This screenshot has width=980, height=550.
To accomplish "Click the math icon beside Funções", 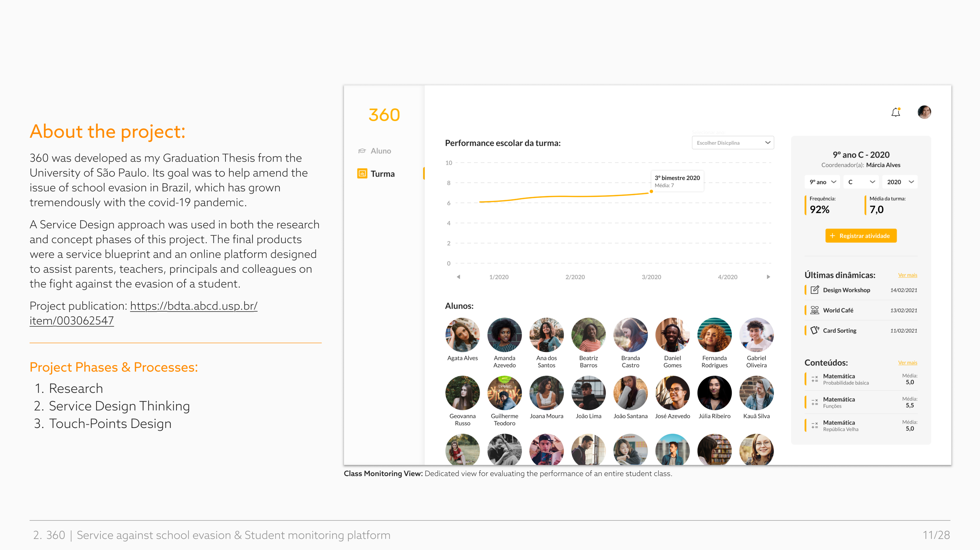I will pos(814,402).
